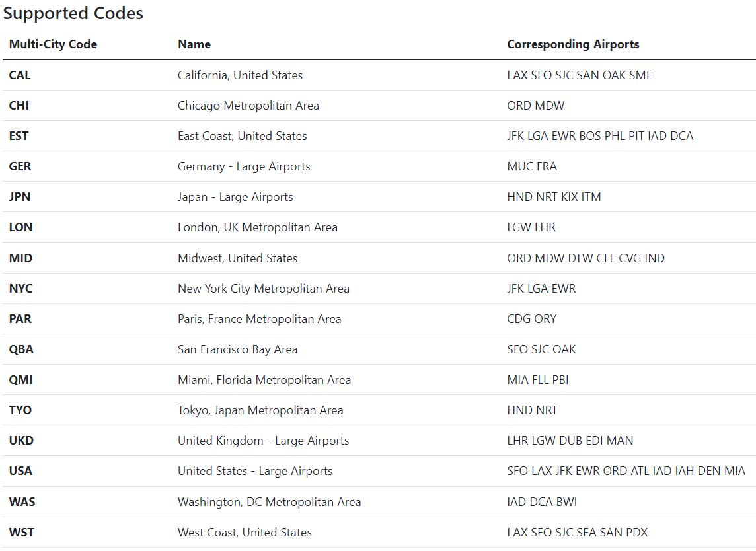Select the TYO code cell
Image resolution: width=756 pixels, height=551 pixels.
(20, 410)
